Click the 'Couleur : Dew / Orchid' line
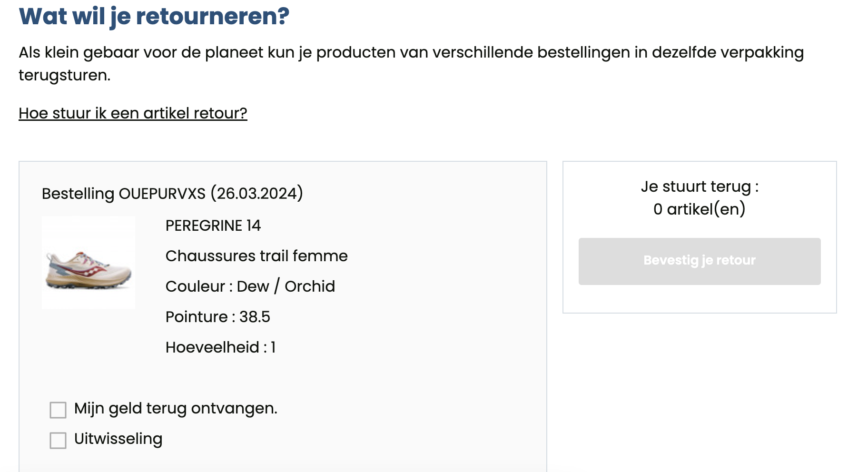868x472 pixels. (x=250, y=286)
